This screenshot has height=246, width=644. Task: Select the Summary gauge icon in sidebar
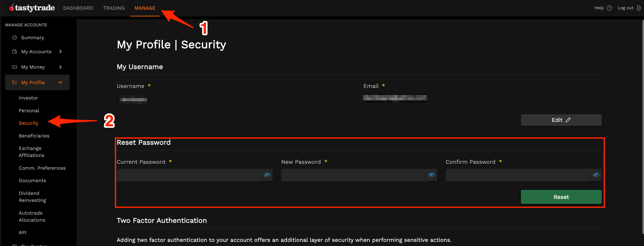tap(14, 37)
